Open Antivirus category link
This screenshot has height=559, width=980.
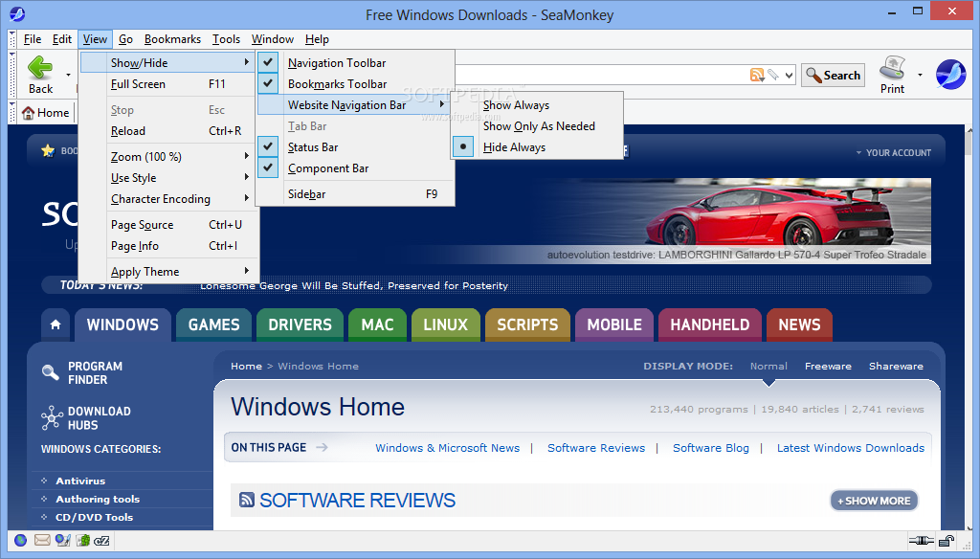click(80, 481)
